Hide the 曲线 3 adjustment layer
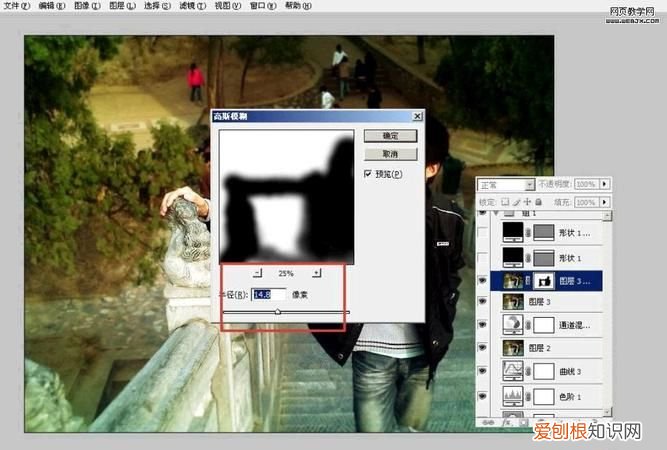 tap(483, 371)
